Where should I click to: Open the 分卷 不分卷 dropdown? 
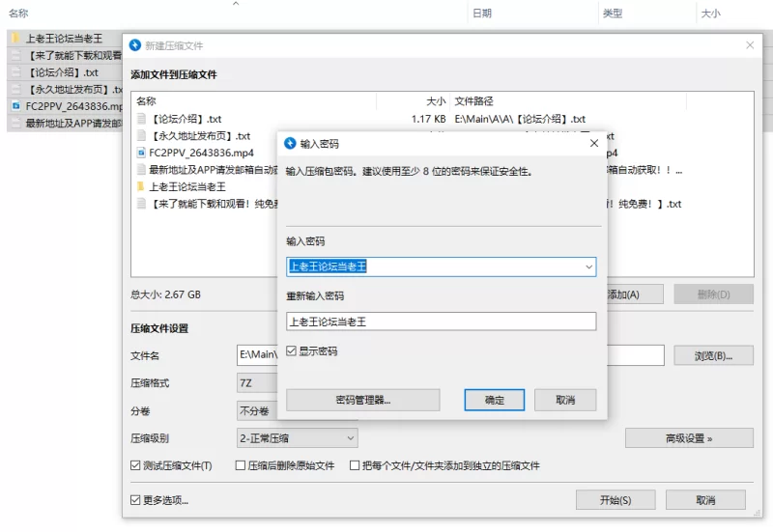(257, 410)
